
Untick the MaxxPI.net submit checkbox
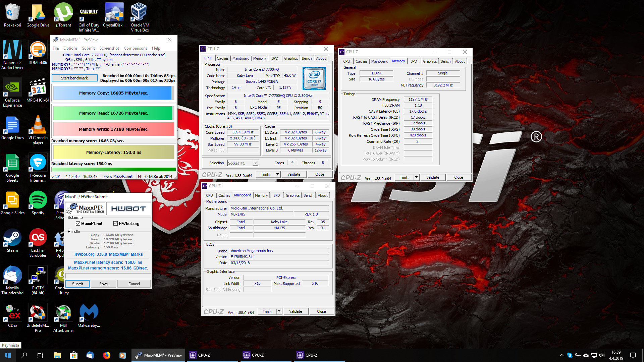tap(78, 224)
